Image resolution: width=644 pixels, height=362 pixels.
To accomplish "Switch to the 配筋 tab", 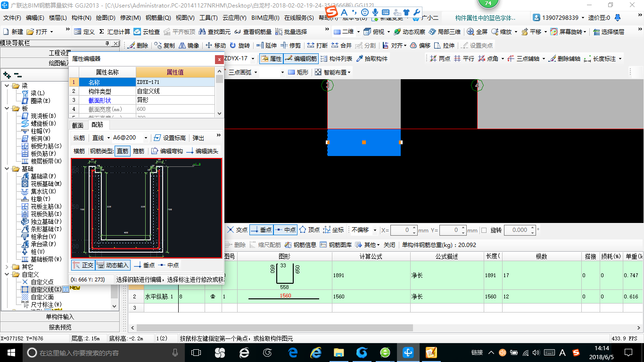I will point(98,124).
